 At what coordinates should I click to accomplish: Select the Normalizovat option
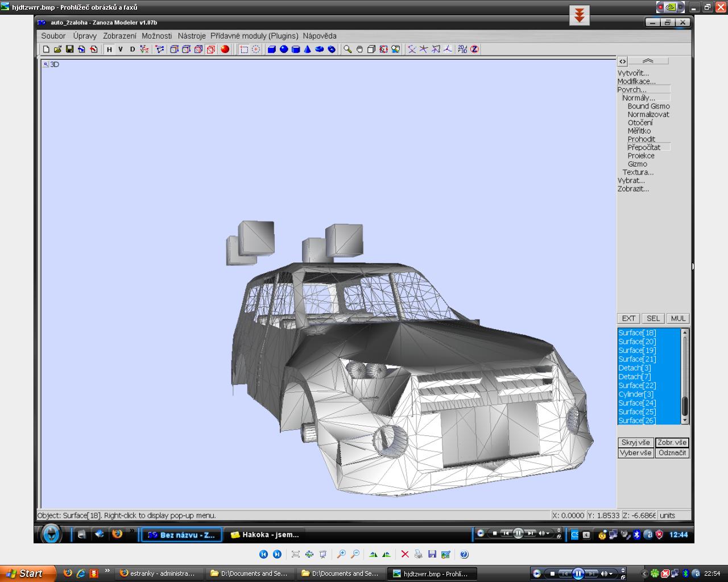(648, 114)
